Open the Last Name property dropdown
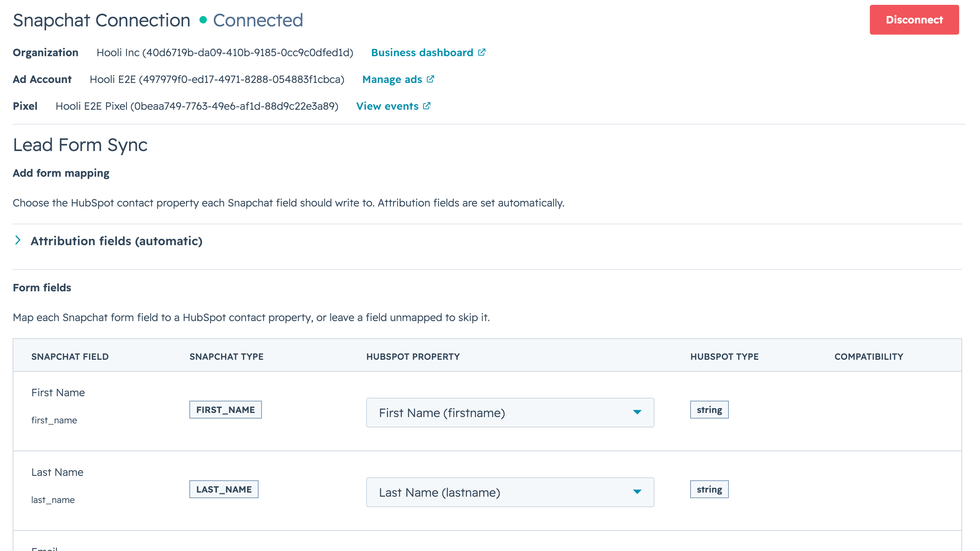 (x=510, y=492)
